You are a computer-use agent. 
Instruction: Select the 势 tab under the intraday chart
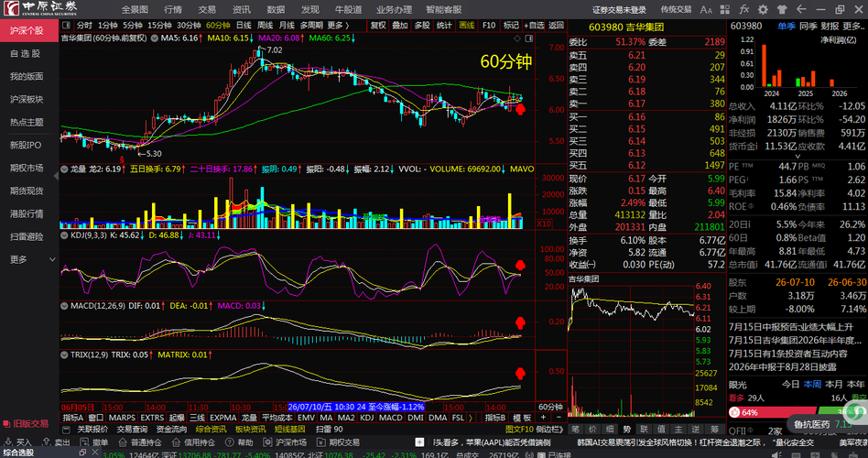626,430
